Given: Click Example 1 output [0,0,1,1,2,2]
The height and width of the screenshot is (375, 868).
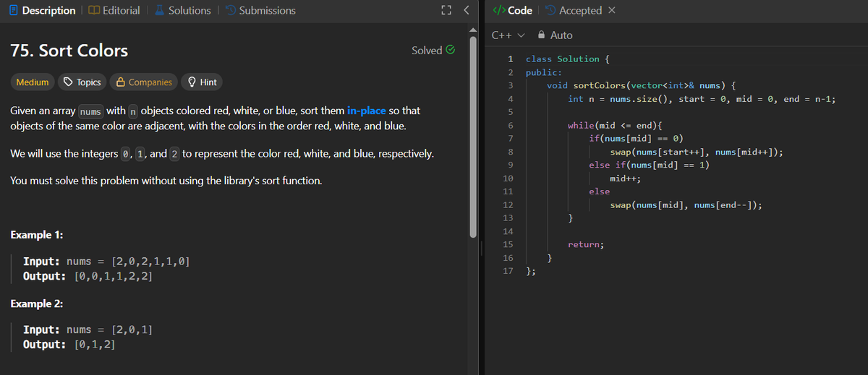Looking at the screenshot, I should pos(113,276).
